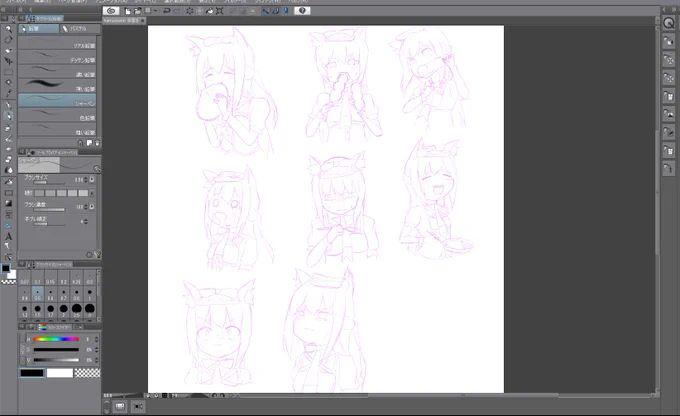The height and width of the screenshot is (416, 680).
Task: Select the Text tool with letter A
Action: (x=8, y=236)
